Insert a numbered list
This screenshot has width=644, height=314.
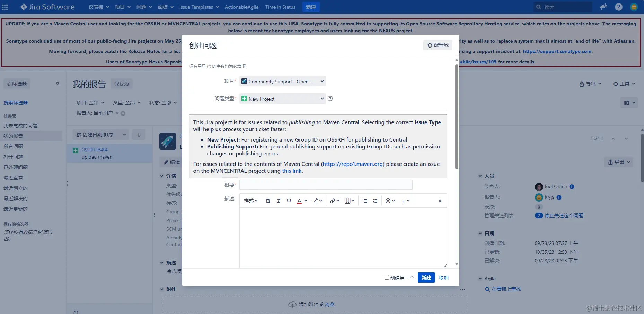pos(375,201)
